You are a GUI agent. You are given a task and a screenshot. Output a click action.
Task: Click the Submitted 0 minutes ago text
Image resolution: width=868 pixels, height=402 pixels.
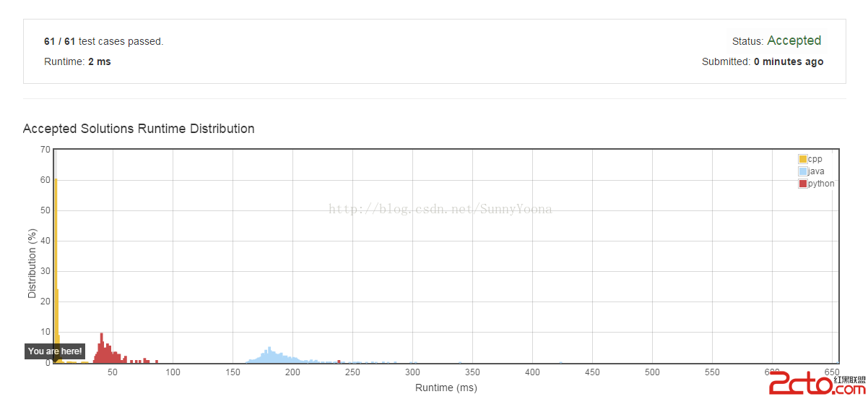coord(763,61)
